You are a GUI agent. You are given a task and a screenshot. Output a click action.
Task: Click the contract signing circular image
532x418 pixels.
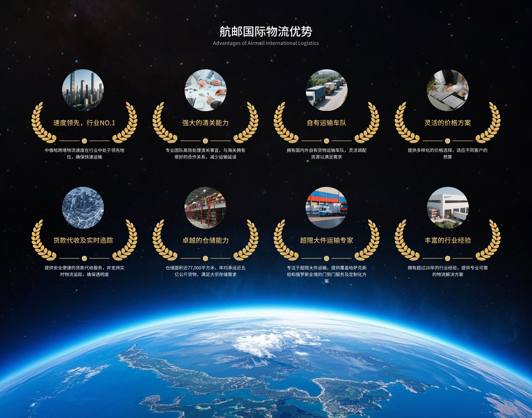tap(447, 90)
